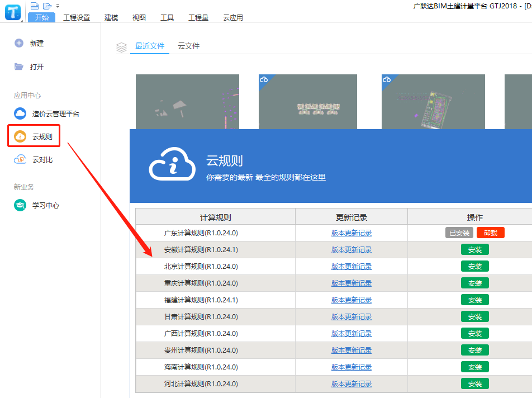Open 版本更新记录 link for 海南计算规则
Image resolution: width=532 pixels, height=398 pixels.
pos(351,367)
